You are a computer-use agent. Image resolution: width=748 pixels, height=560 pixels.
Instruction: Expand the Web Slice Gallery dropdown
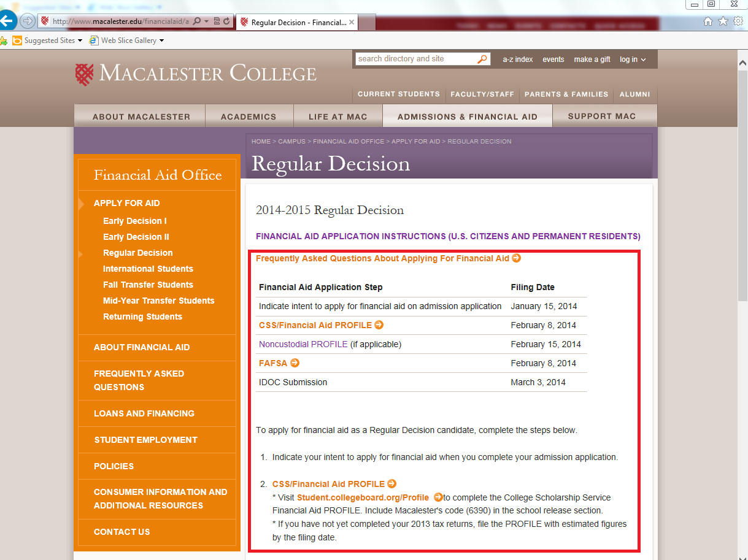click(x=161, y=41)
